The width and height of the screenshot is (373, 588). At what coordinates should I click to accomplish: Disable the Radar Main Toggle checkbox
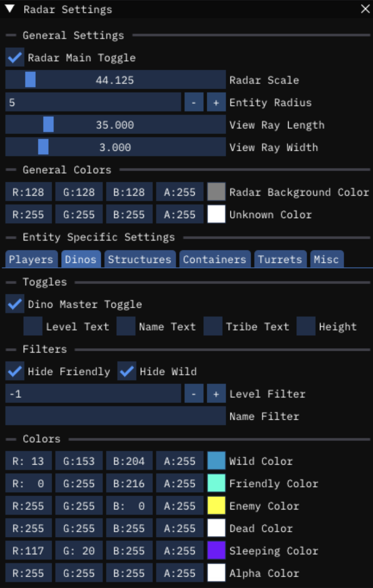click(x=15, y=58)
